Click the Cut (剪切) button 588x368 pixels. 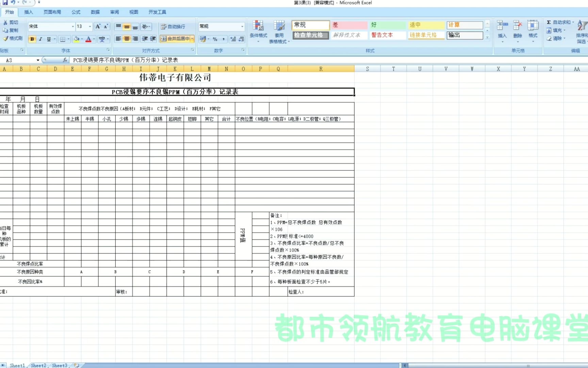pos(11,22)
